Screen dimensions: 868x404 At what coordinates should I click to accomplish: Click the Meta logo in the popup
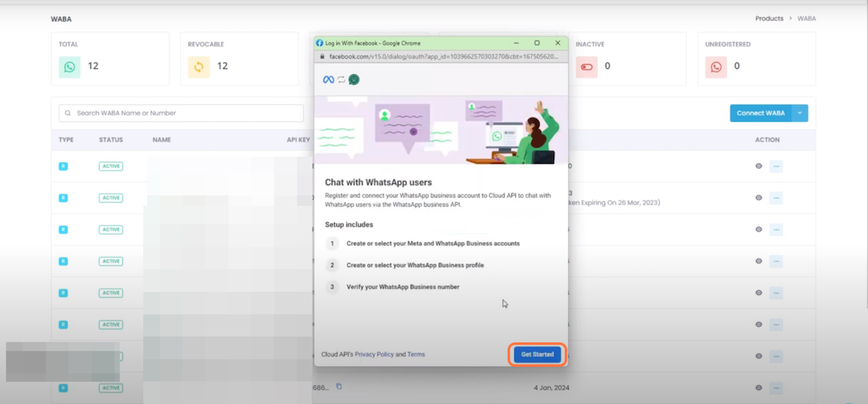(x=328, y=80)
